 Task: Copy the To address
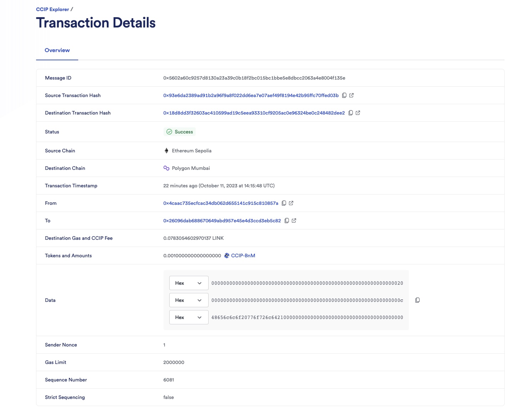tap(287, 221)
